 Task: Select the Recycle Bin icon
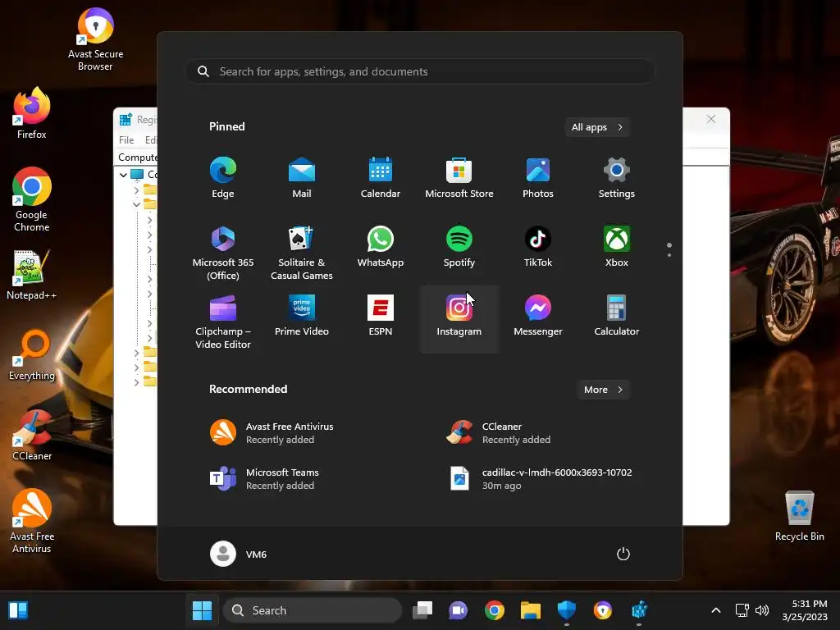pyautogui.click(x=799, y=516)
